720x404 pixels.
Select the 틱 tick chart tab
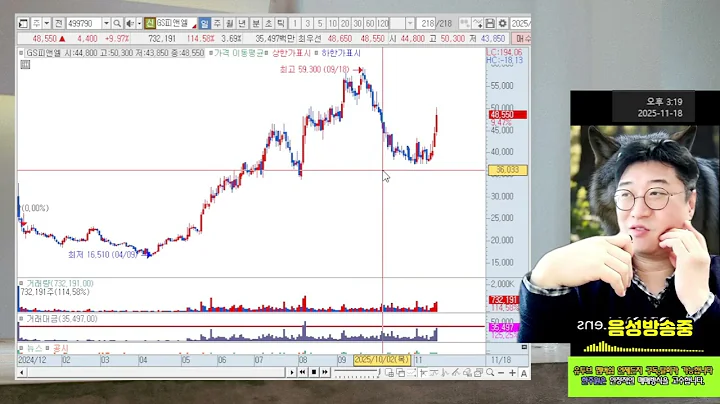coord(281,23)
